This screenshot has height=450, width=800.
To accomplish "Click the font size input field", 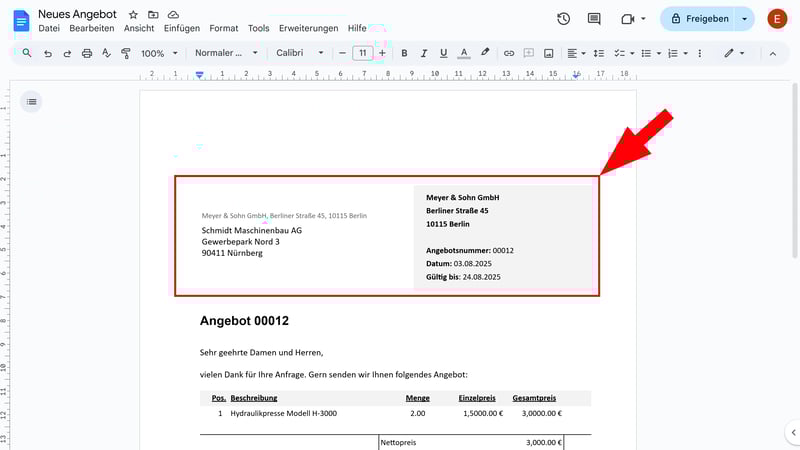I will click(x=362, y=53).
